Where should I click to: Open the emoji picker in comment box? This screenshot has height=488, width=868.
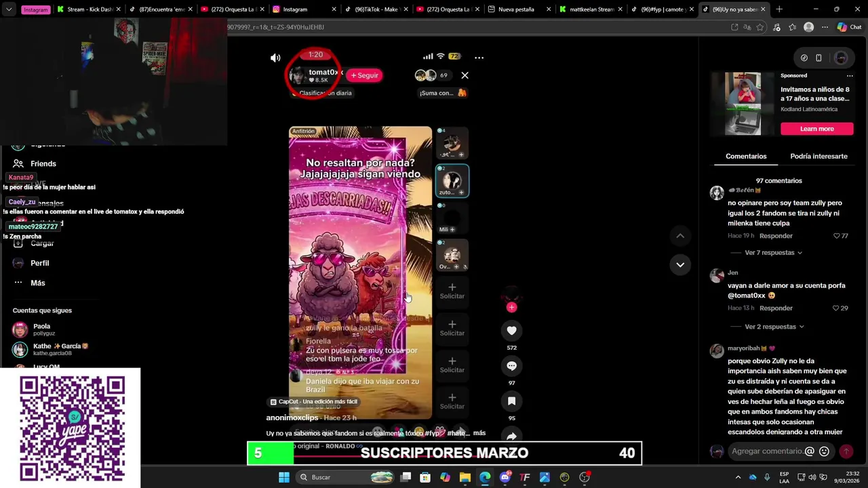point(825,451)
